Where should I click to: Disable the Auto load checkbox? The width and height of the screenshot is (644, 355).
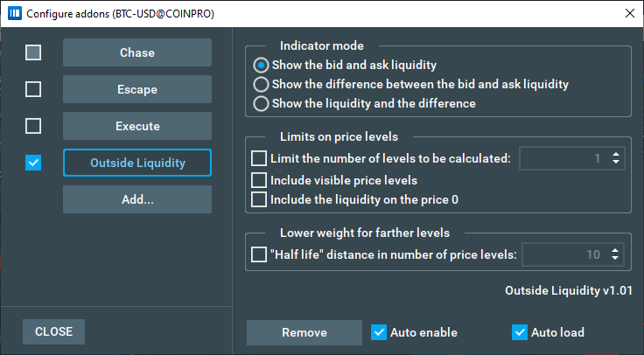(x=520, y=332)
